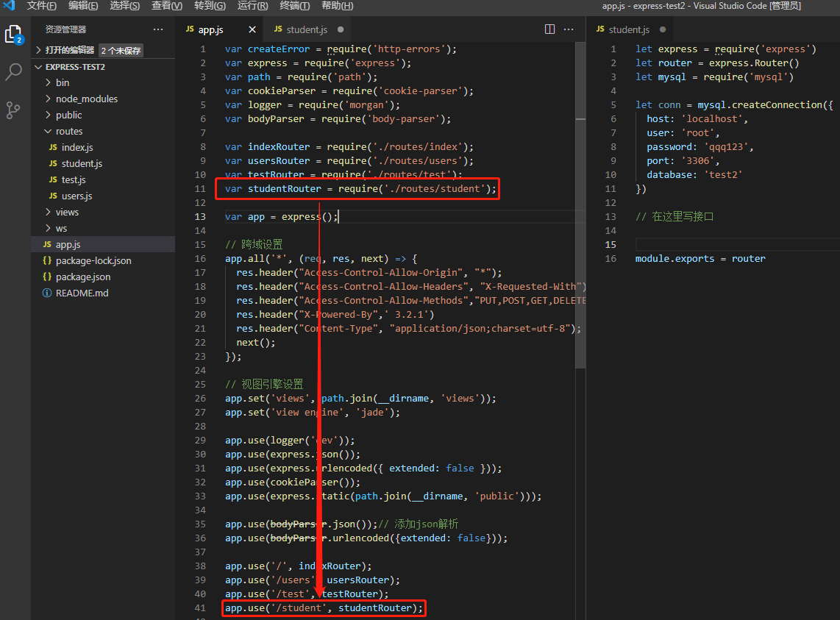
Task: Click line number 13 in app.js
Action: [200, 216]
